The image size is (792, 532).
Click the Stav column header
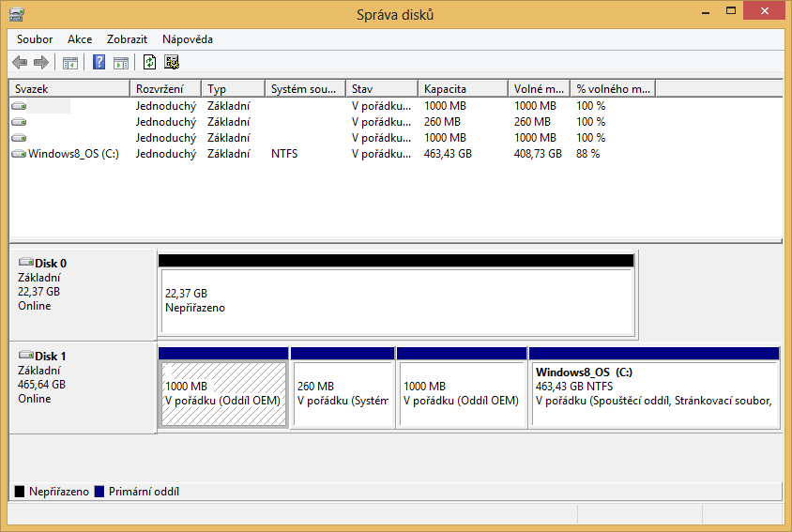pyautogui.click(x=381, y=89)
